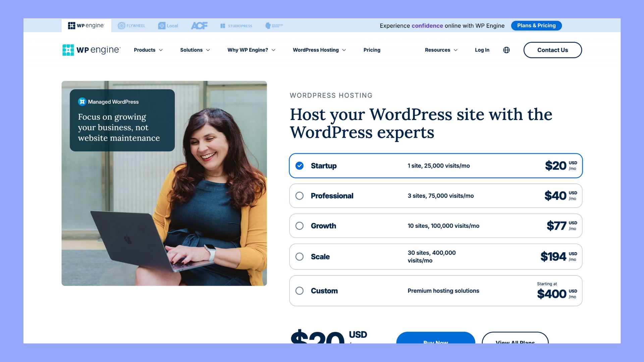
Task: Click the Pricing navigation link
Action: click(372, 50)
